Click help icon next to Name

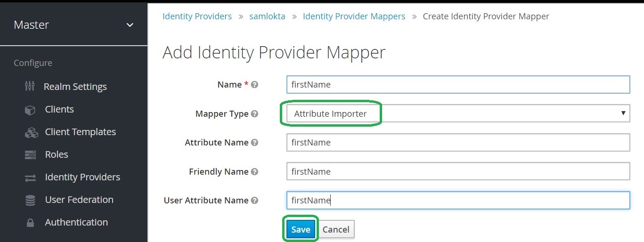tap(254, 85)
